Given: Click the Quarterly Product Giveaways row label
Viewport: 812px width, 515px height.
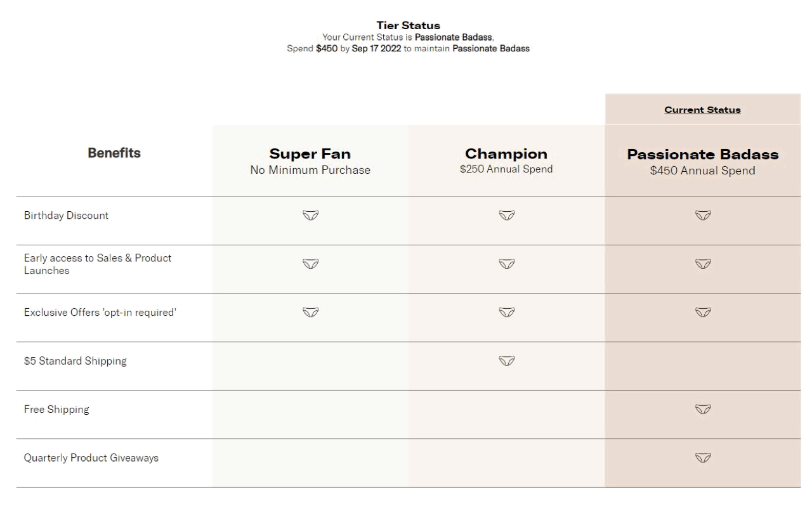Looking at the screenshot, I should [91, 457].
